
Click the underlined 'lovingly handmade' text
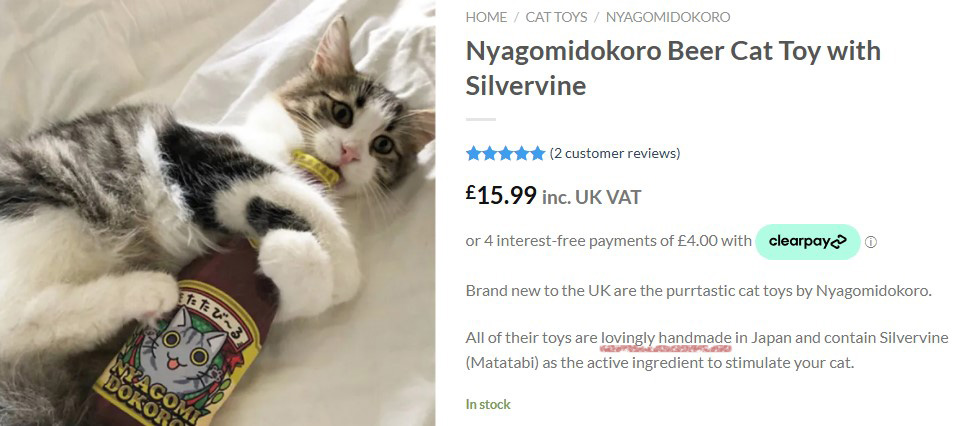click(x=667, y=337)
